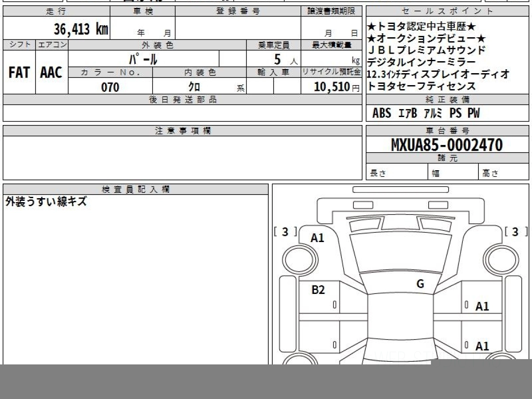
Task: Click the 注意事項欄 section header
Action: (182, 131)
